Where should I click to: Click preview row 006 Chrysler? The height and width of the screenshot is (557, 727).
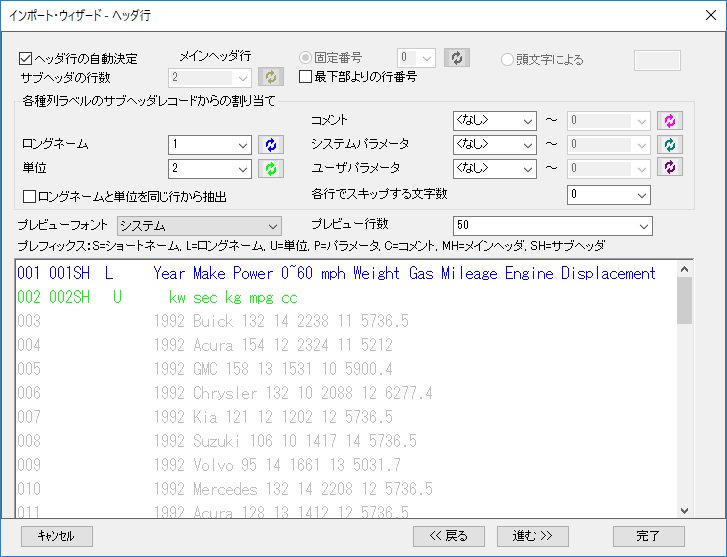click(x=224, y=393)
